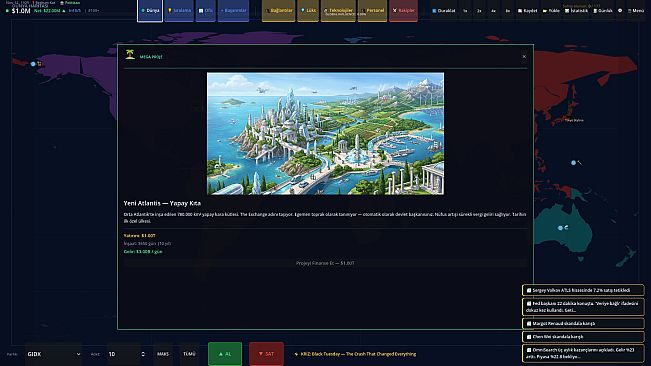Open the Teknolojiler tab
This screenshot has height=366, width=651.
[x=338, y=10]
